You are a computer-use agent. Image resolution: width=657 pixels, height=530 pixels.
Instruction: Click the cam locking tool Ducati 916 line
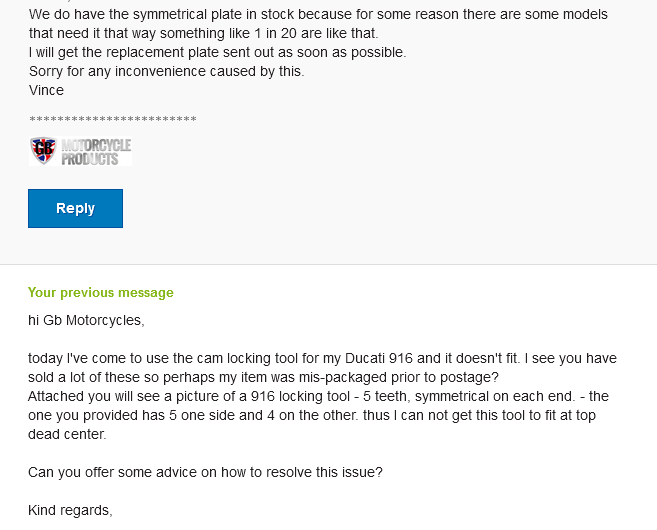coord(322,358)
